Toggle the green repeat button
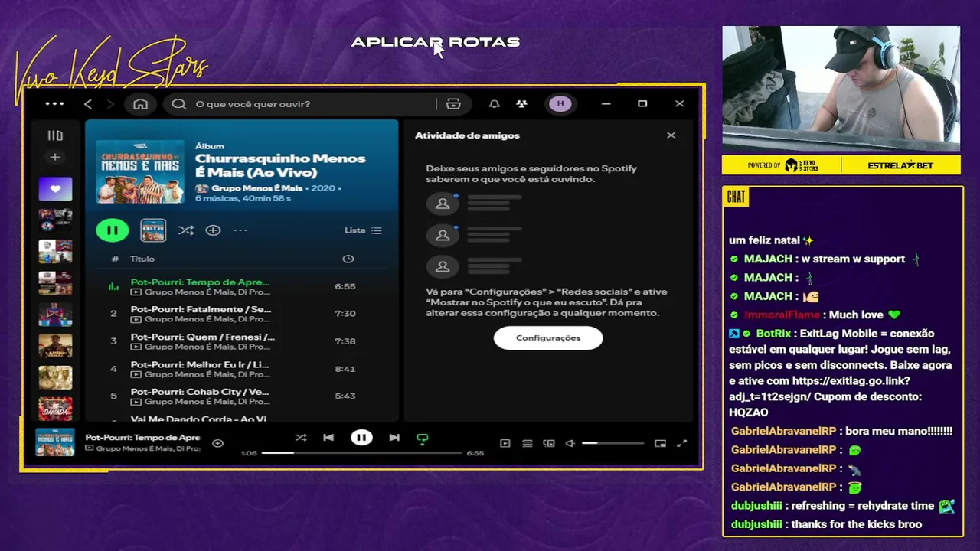The height and width of the screenshot is (551, 980). pos(422,439)
